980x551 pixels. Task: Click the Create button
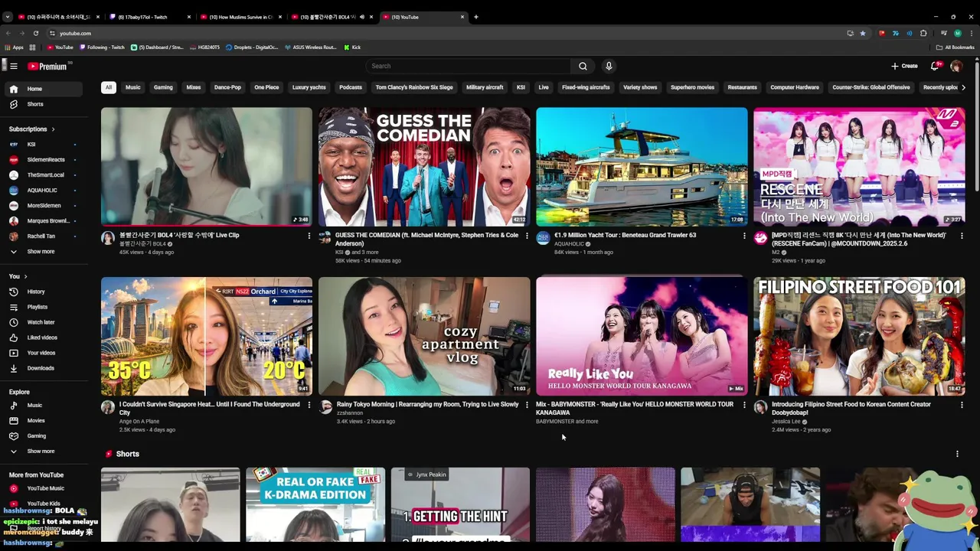[x=904, y=66]
